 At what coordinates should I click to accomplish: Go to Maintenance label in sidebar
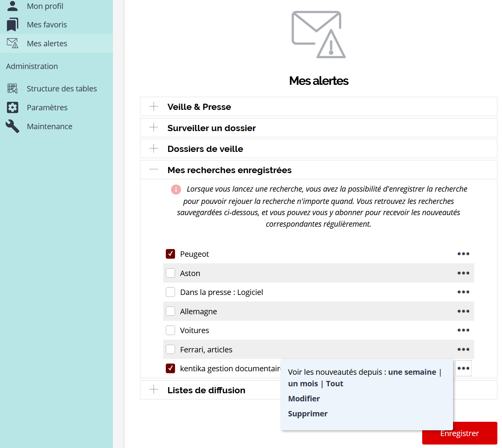coord(50,126)
